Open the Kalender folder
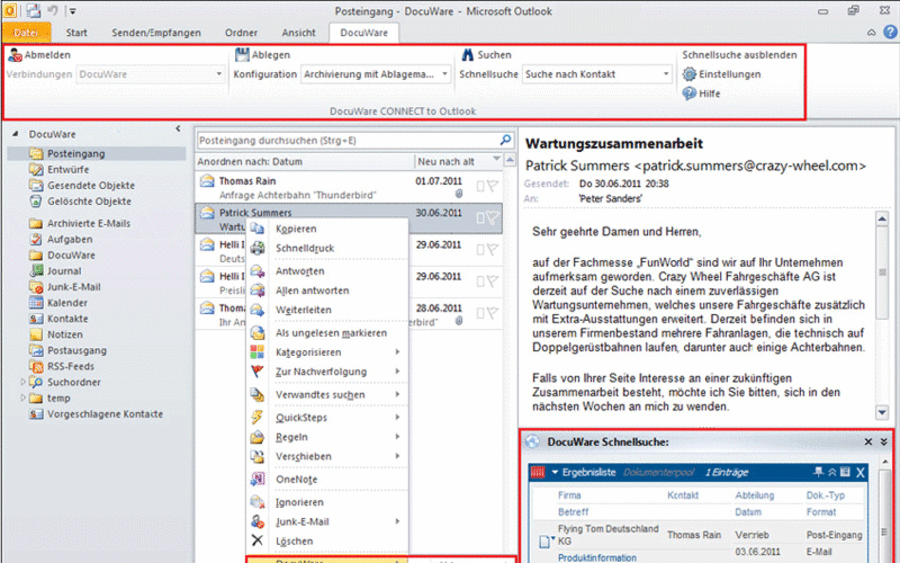This screenshot has height=563, width=900. [67, 303]
